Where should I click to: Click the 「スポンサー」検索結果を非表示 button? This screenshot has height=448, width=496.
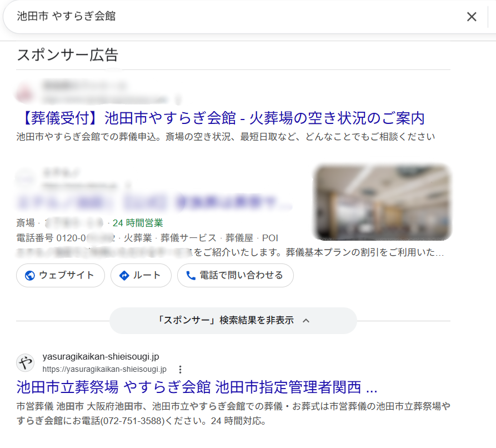pos(233,321)
